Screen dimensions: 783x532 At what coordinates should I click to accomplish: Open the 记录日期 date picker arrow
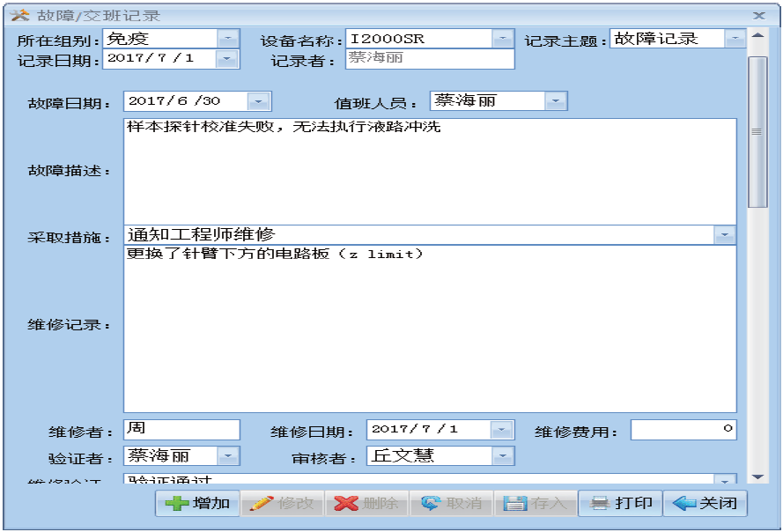pyautogui.click(x=228, y=58)
